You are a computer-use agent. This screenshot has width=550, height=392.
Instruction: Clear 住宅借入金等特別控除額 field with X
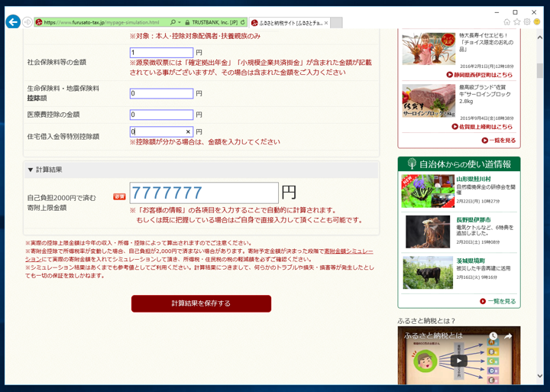[188, 132]
